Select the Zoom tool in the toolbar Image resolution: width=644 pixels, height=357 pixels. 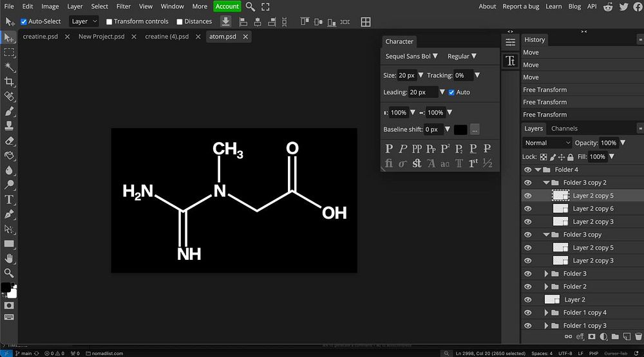10,273
